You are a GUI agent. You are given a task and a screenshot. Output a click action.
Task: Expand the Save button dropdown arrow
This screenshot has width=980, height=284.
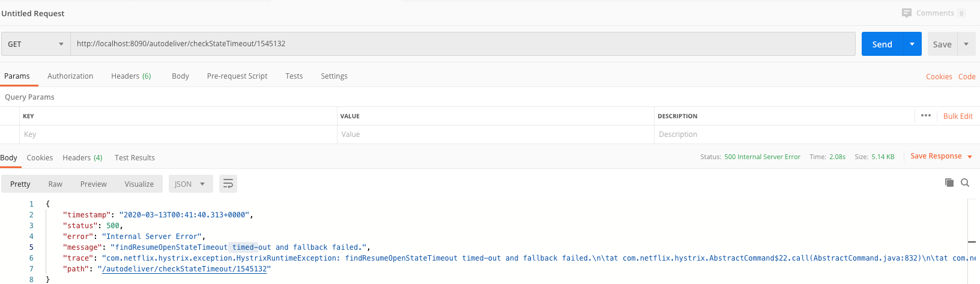pos(966,44)
